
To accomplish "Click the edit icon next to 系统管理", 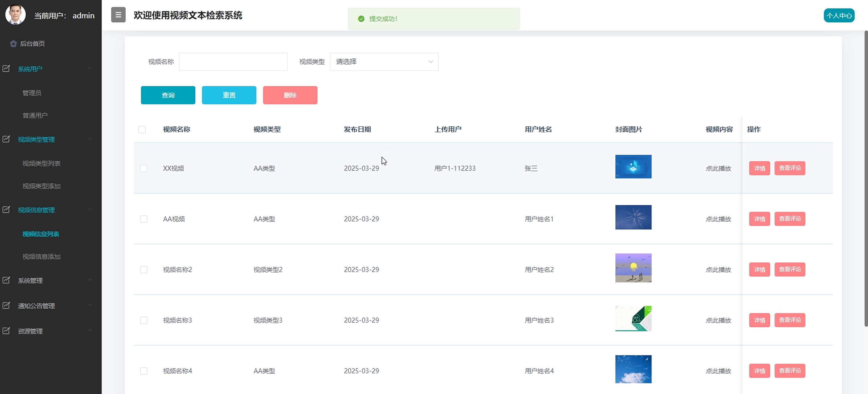I will tap(6, 280).
